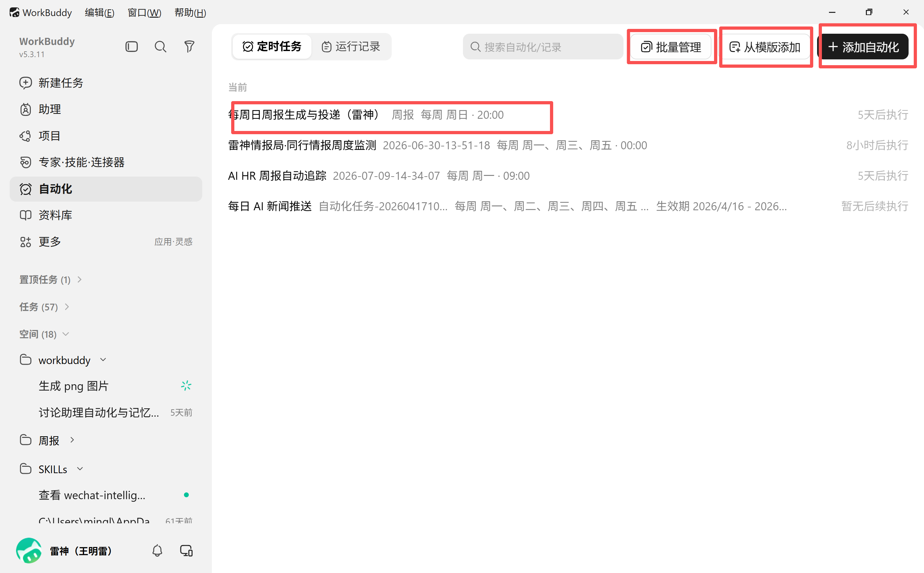924x573 pixels.
Task: Open the device screen icon near the bell
Action: tap(186, 551)
